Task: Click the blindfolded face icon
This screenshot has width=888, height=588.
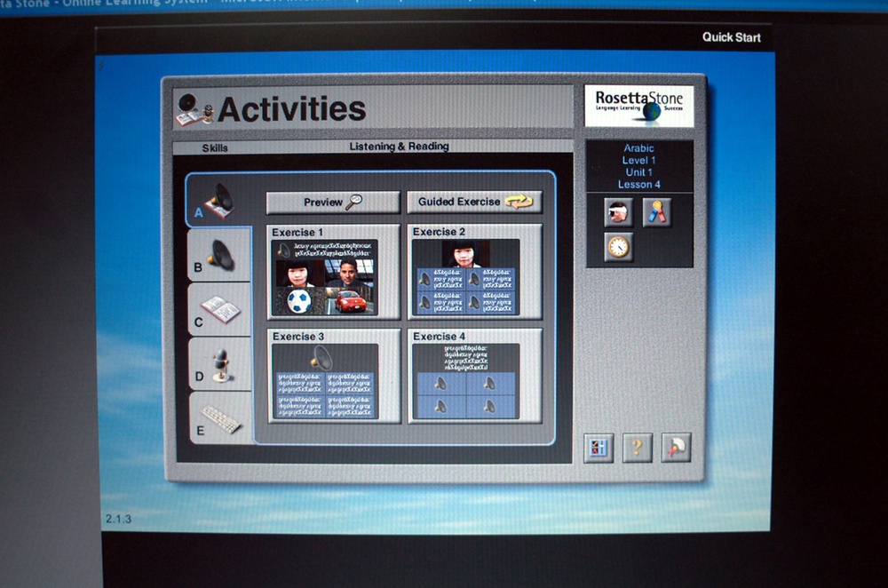Action: (618, 212)
